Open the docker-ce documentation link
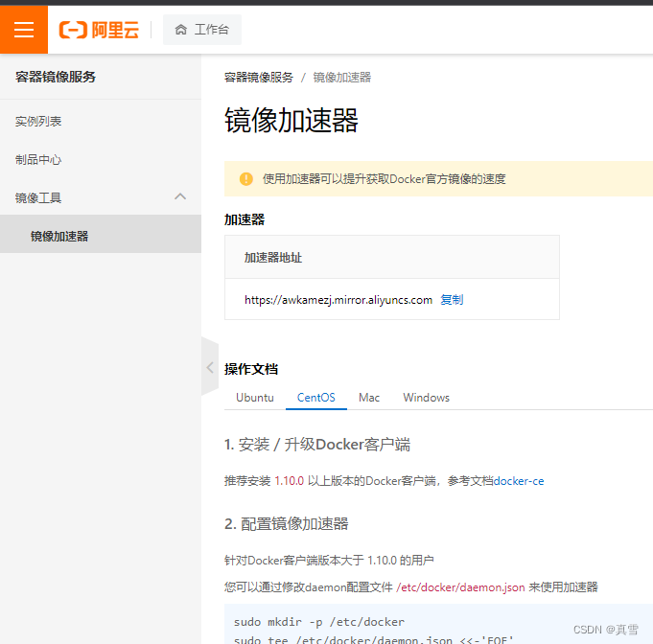The height and width of the screenshot is (644, 653). pos(519,481)
